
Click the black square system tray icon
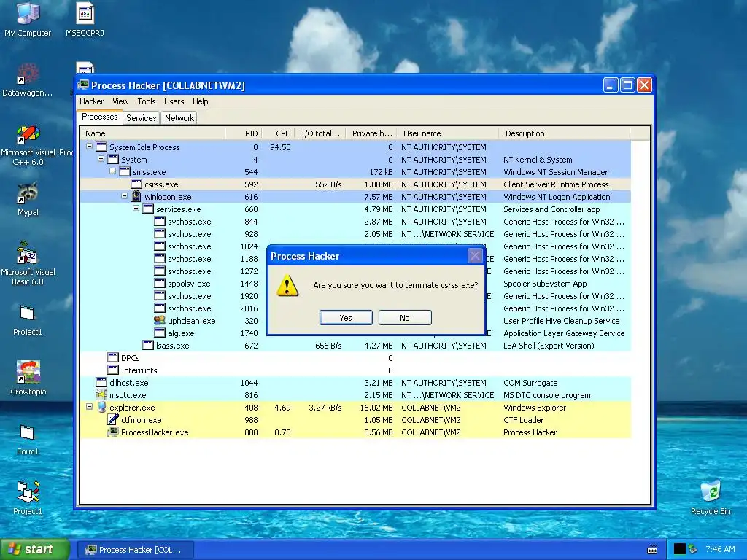point(679,549)
